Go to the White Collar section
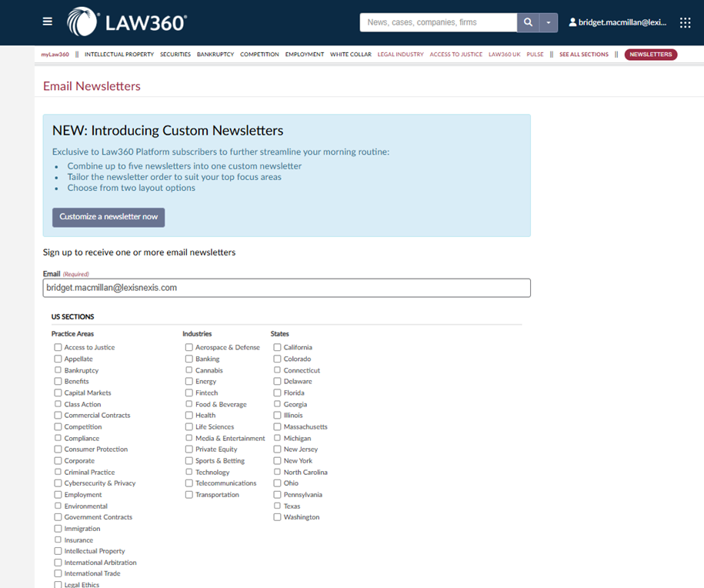 pos(350,55)
